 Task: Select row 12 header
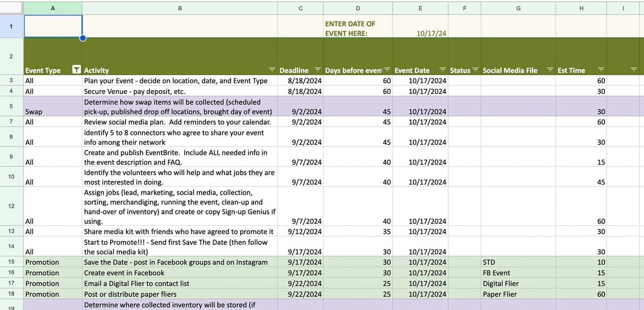11,206
